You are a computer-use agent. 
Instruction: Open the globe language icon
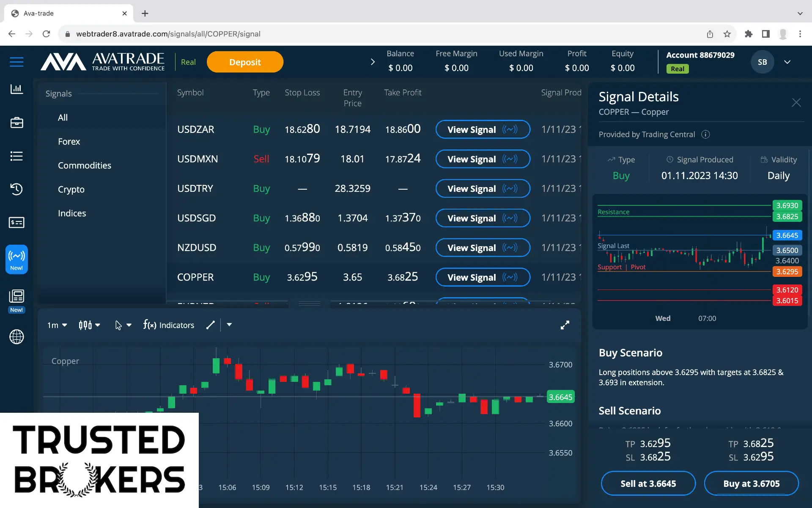16,337
